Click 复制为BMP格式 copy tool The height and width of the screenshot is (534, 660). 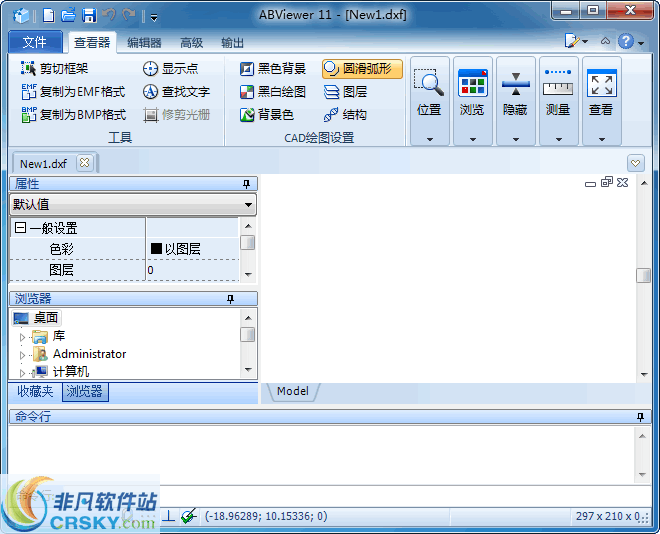pyautogui.click(x=73, y=115)
